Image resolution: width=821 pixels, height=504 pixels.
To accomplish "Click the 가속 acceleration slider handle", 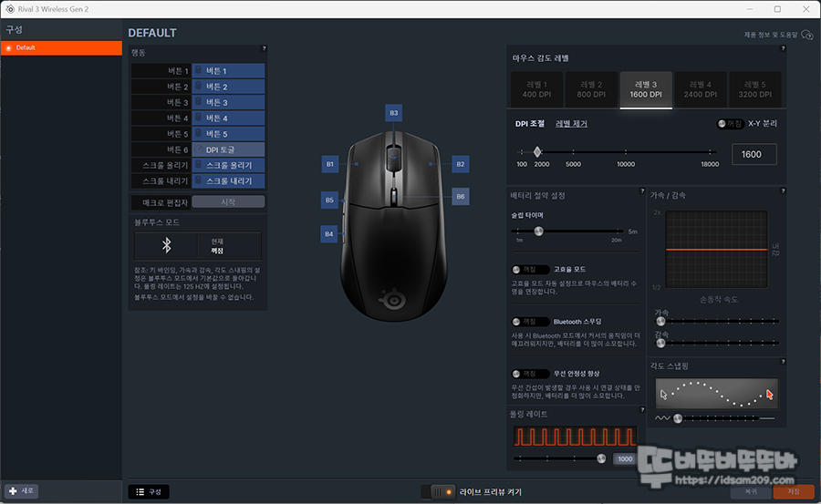I will 660,322.
